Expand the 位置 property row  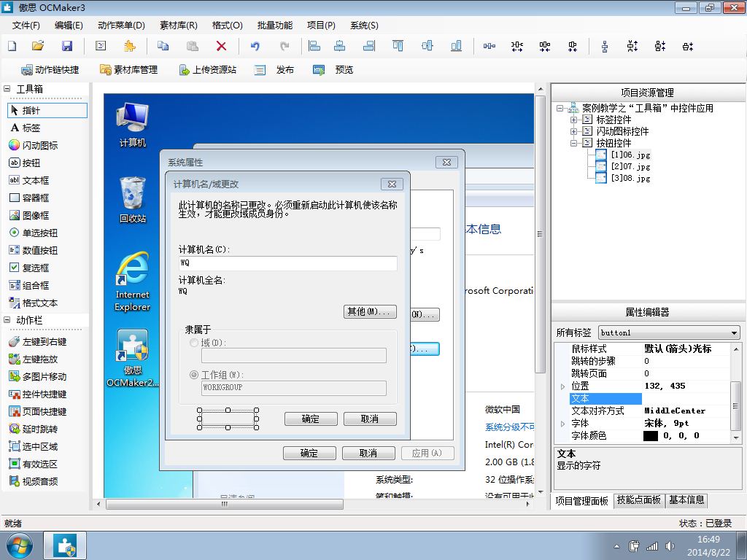coord(562,386)
